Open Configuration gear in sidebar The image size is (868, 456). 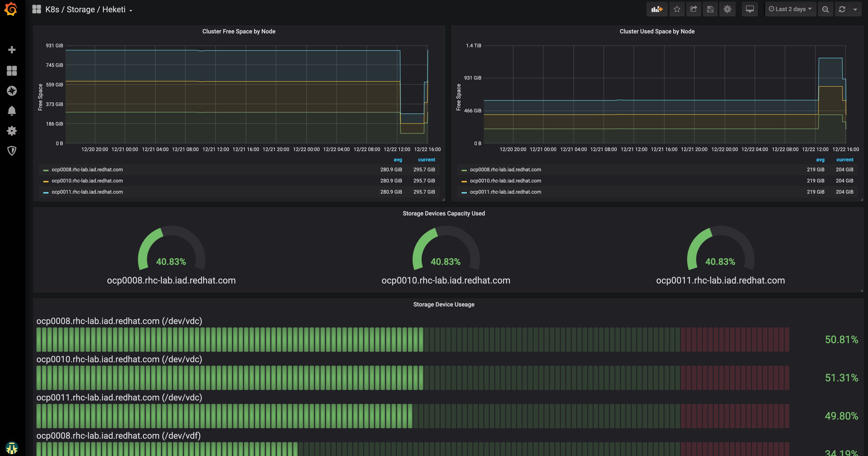(12, 131)
